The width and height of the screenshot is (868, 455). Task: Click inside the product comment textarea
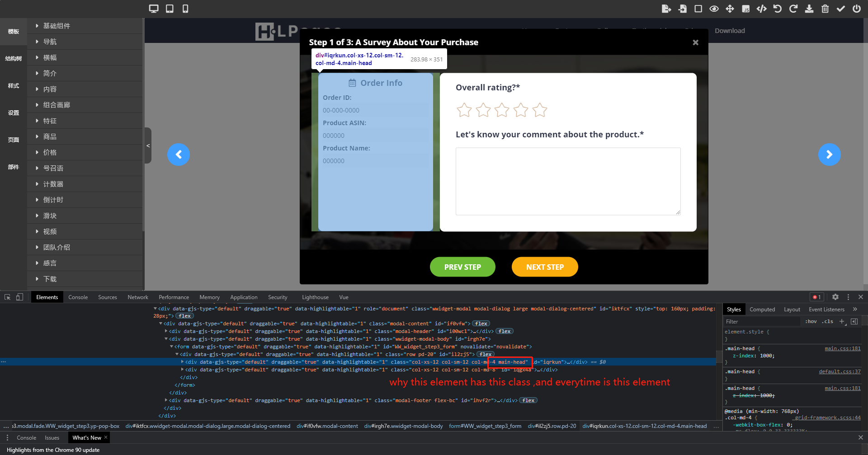[x=568, y=181]
